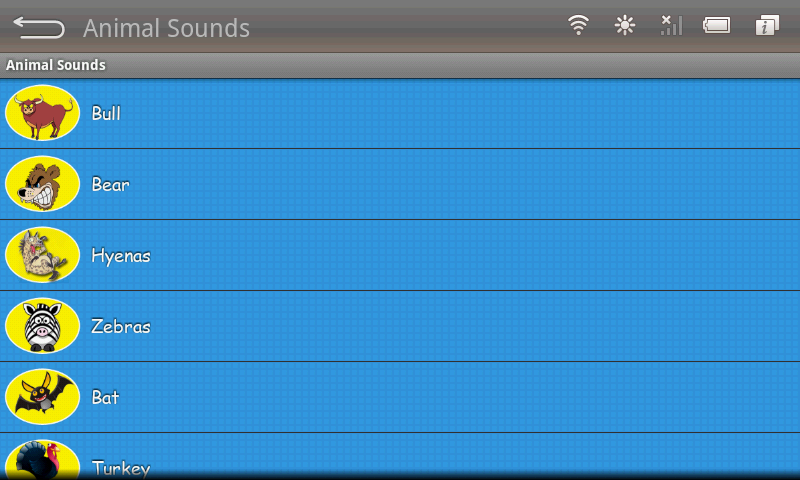
Task: Tap the turkey picture
Action: pyautogui.click(x=42, y=459)
